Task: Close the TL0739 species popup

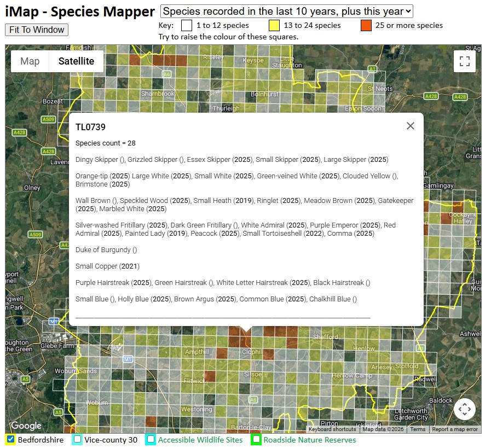Action: 410,126
